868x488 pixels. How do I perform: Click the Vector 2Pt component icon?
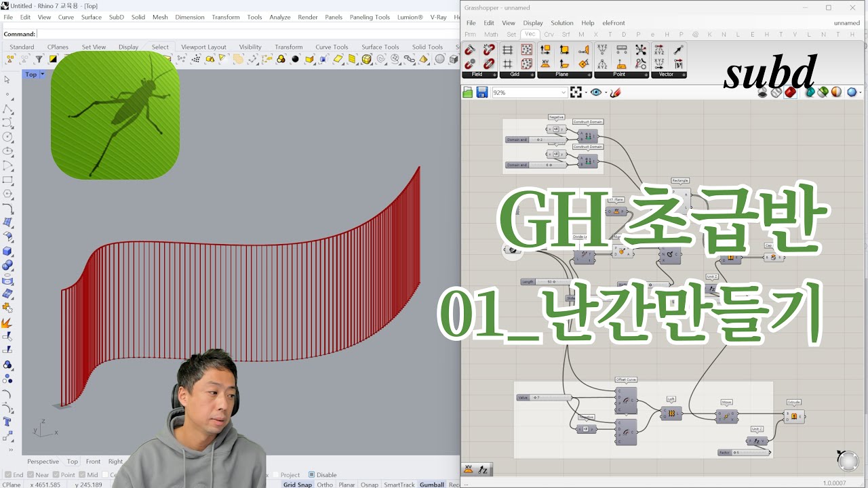click(x=678, y=50)
